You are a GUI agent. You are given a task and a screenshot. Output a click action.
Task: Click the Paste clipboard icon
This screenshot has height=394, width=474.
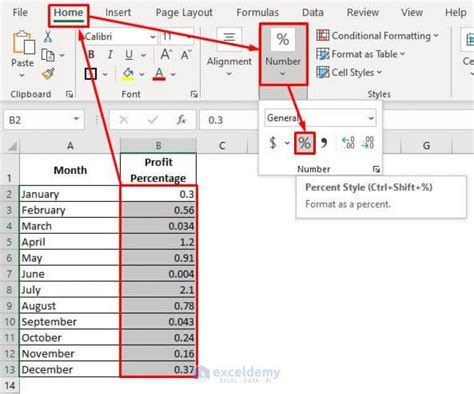tap(23, 42)
